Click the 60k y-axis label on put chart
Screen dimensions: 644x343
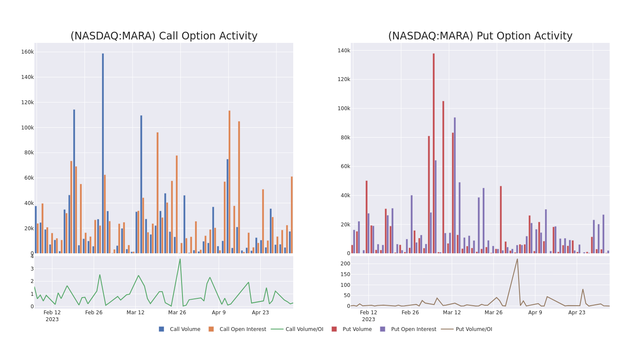[x=346, y=166]
